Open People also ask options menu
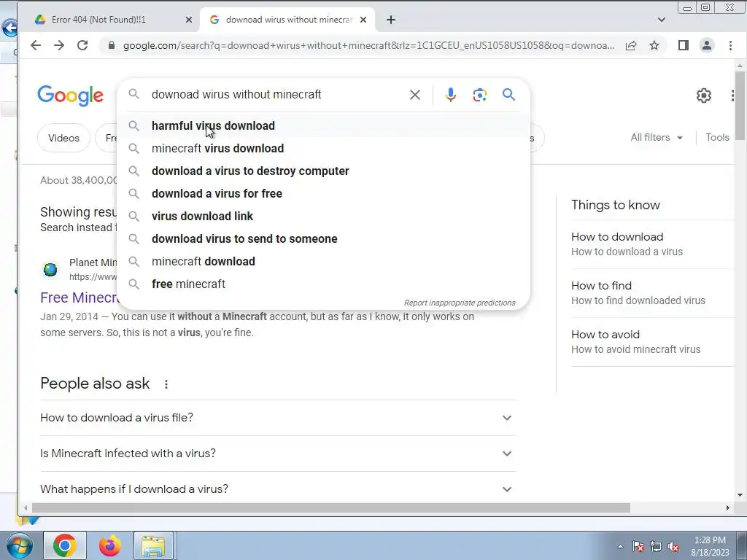Viewport: 747px width, 560px height. tap(166, 384)
